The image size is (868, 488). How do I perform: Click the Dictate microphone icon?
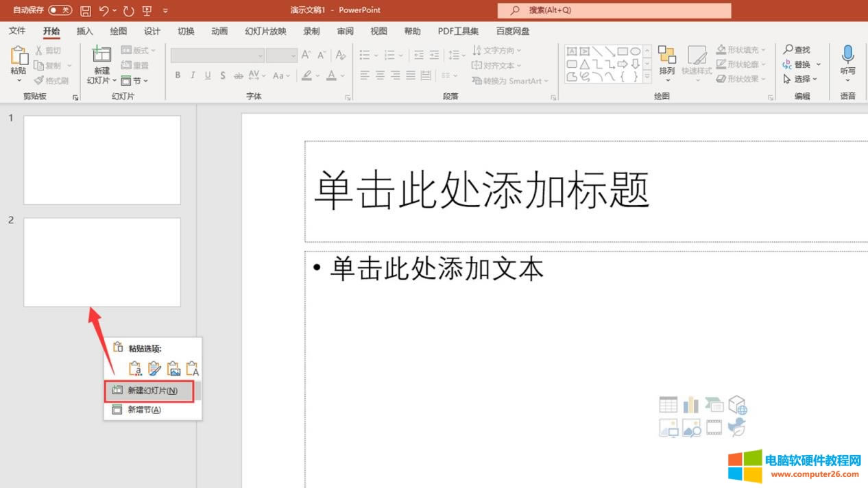(x=847, y=55)
